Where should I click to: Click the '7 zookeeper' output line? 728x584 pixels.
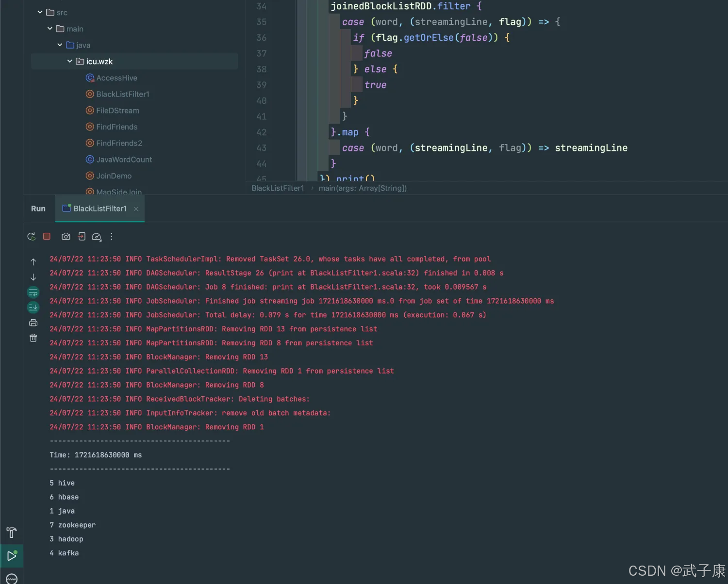coord(73,525)
